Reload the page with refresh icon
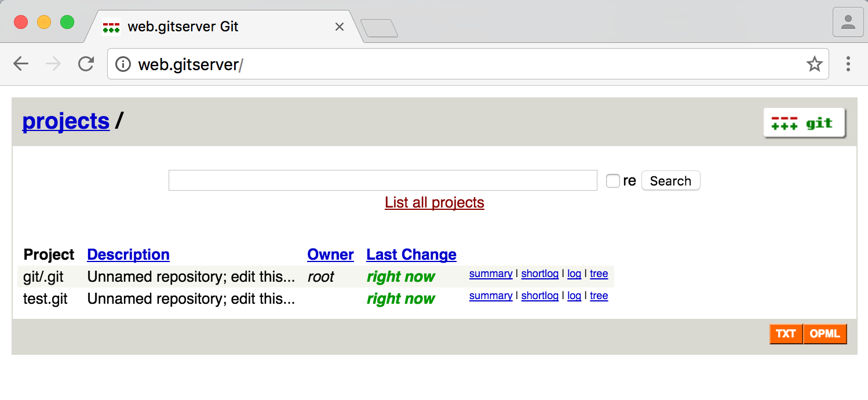Screen dimensions: 868x400 click(86, 64)
